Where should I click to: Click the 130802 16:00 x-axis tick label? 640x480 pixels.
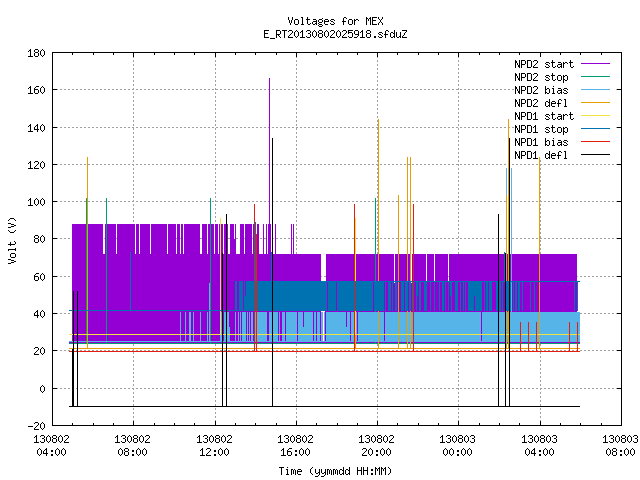295,446
